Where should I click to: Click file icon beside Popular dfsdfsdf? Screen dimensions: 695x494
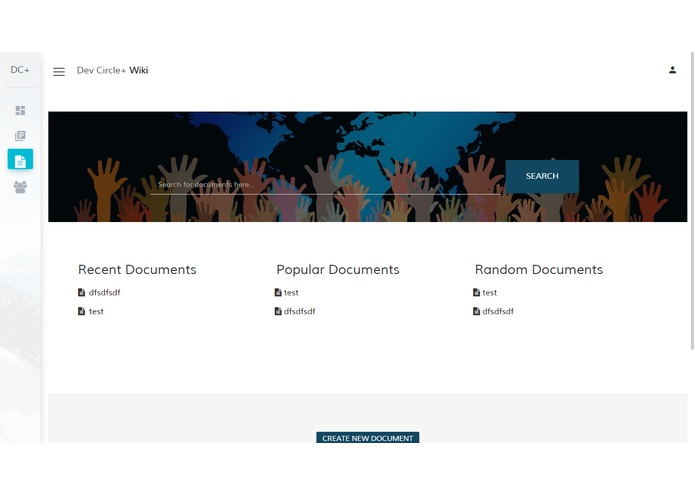(x=278, y=311)
